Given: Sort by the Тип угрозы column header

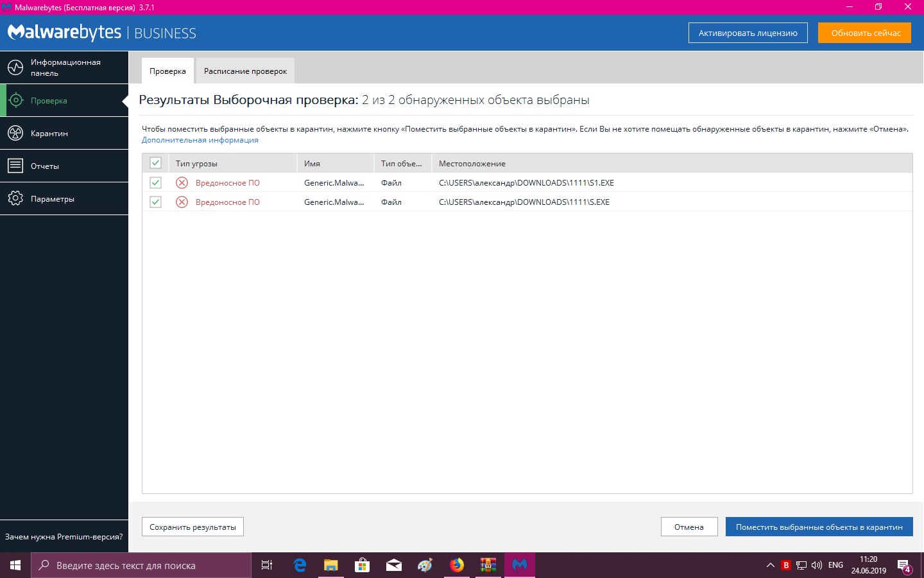Looking at the screenshot, I should point(233,163).
